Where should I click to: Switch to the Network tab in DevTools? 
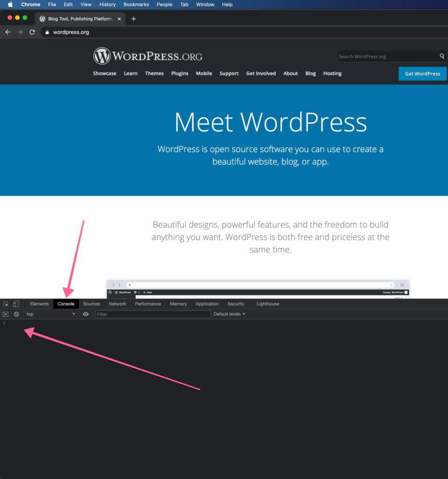[x=118, y=304]
